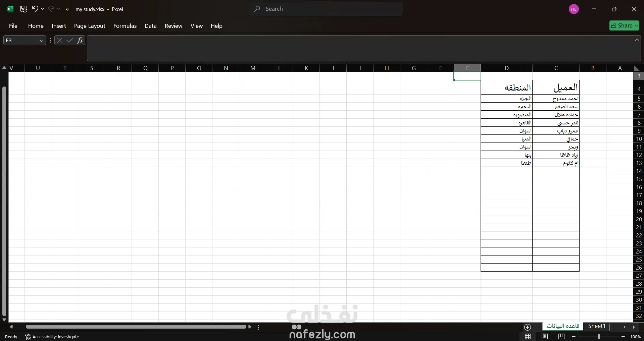Select the cell containing المنصوره
Image resolution: width=644 pixels, height=341 pixels.
tap(506, 115)
